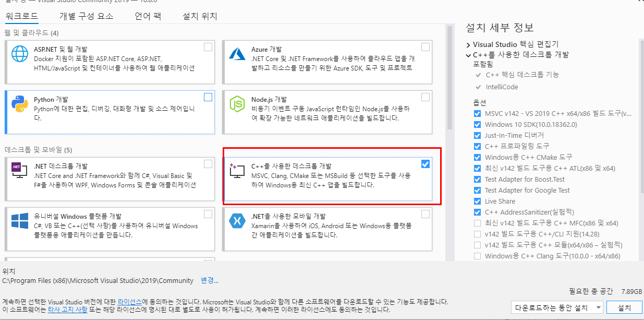
Task: Click the 설치 install button
Action: click(624, 307)
